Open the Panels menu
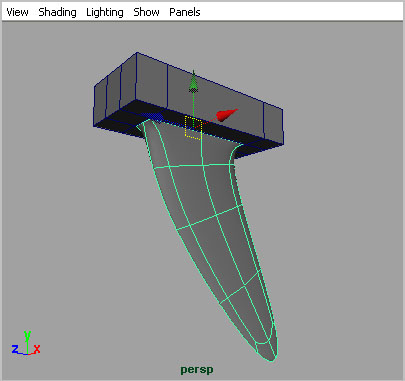 185,12
